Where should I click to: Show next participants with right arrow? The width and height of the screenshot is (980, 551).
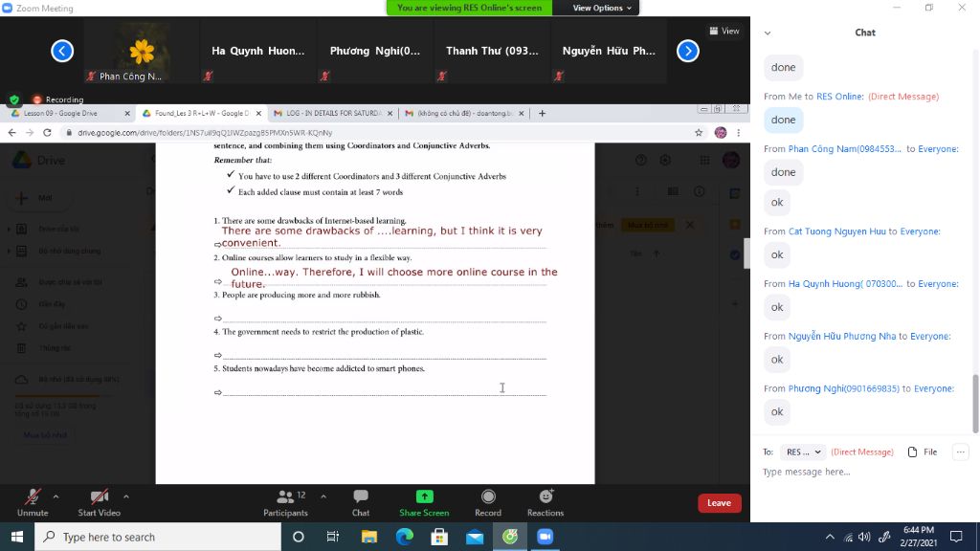pyautogui.click(x=687, y=51)
